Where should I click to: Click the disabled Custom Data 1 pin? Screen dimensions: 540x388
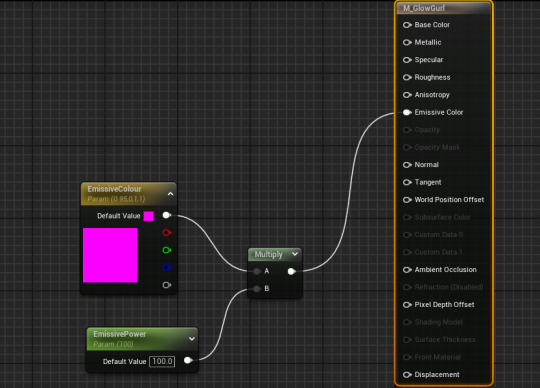[407, 252]
